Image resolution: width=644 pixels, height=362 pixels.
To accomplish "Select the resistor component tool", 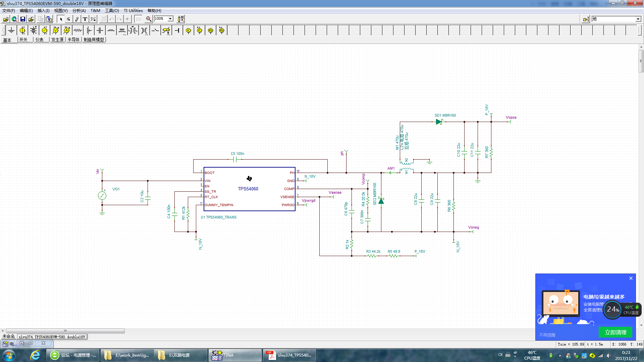I will (x=78, y=31).
